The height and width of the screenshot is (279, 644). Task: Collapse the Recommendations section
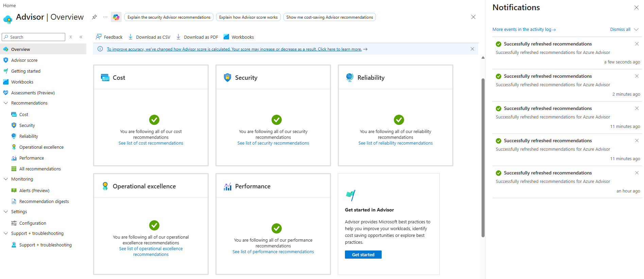(6, 103)
